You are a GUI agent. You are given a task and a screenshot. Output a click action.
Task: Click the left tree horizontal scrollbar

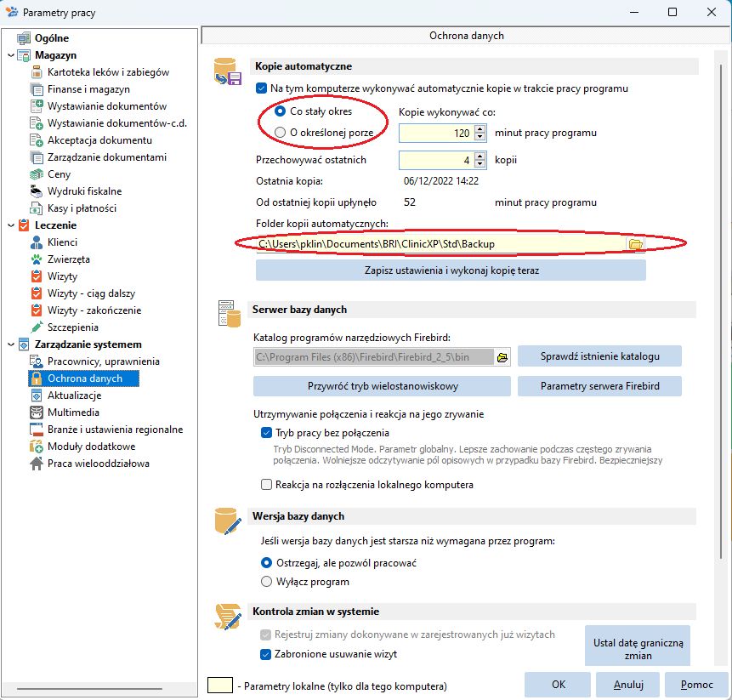(x=89, y=689)
